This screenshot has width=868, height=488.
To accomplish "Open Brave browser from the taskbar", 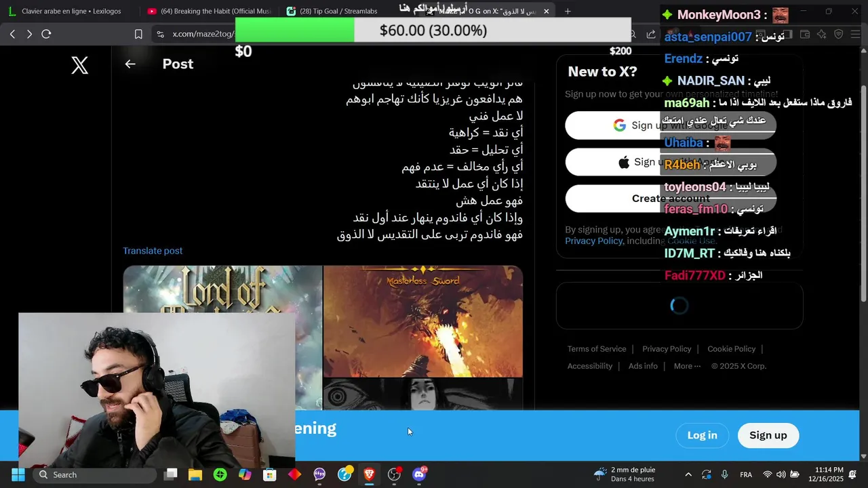I will [369, 474].
